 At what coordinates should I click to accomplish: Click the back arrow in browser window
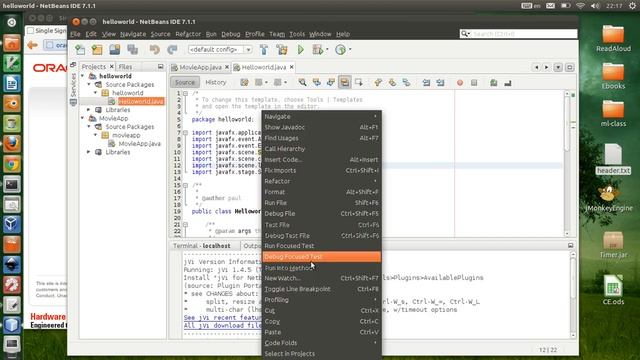tap(32, 45)
